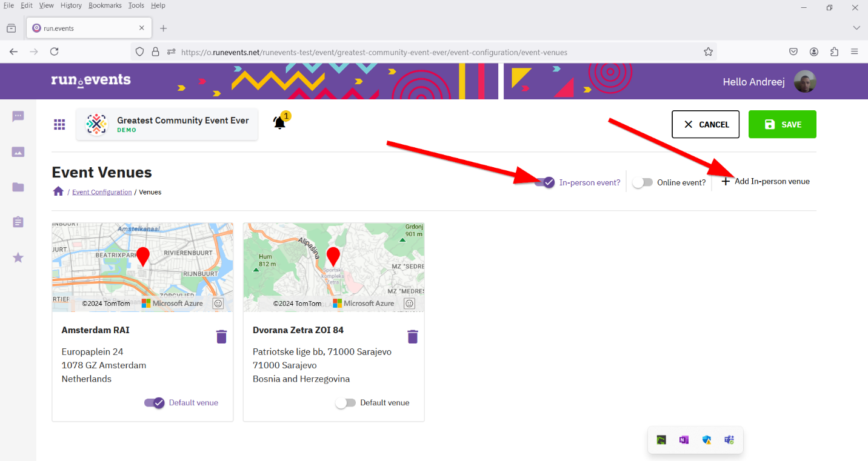Set Dvorana Zetra ZOI 84 as default venue

click(x=346, y=403)
